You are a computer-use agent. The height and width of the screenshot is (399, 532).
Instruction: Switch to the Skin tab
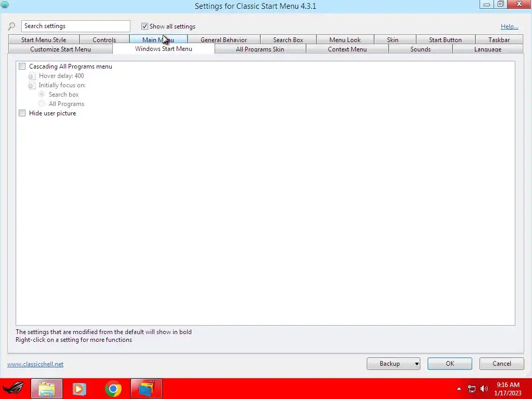(x=393, y=39)
